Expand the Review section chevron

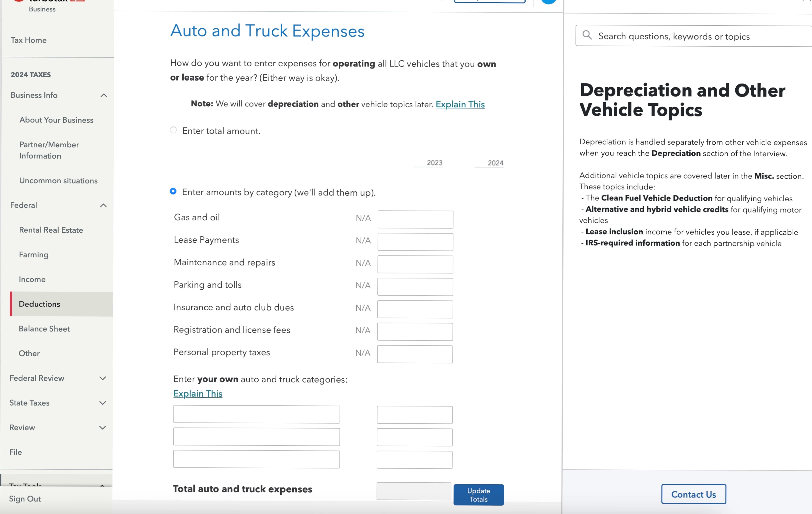click(103, 427)
